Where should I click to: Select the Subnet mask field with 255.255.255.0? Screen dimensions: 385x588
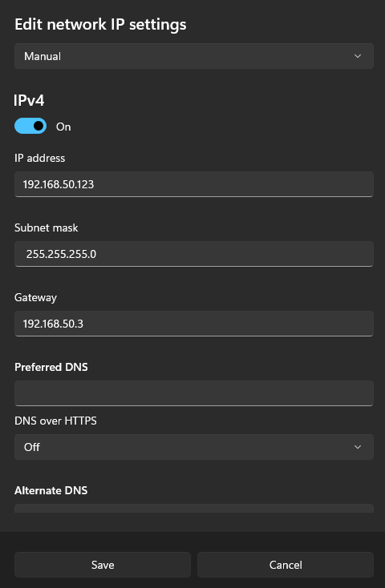tap(194, 254)
